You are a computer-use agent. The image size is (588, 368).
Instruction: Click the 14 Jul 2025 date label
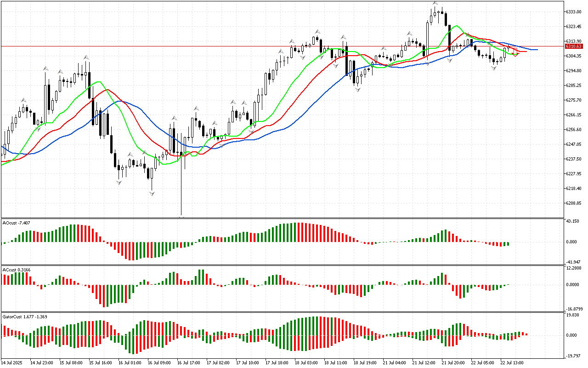(13, 362)
